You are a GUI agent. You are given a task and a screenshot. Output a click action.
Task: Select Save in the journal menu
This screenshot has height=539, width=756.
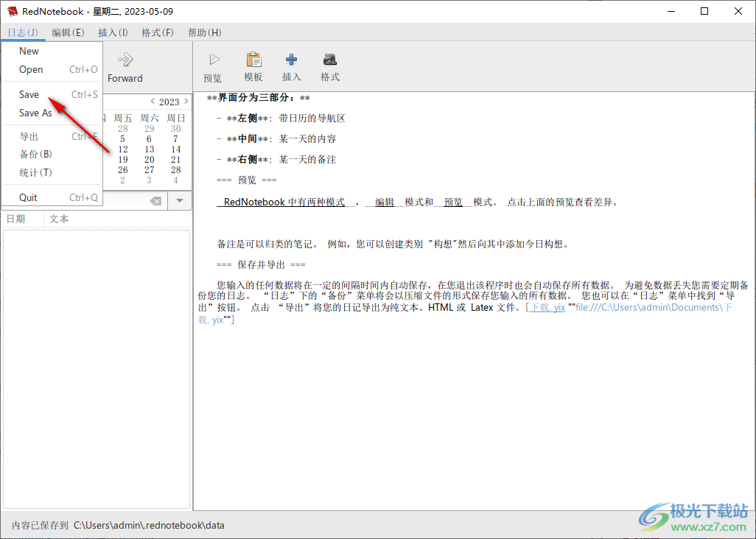52,94
